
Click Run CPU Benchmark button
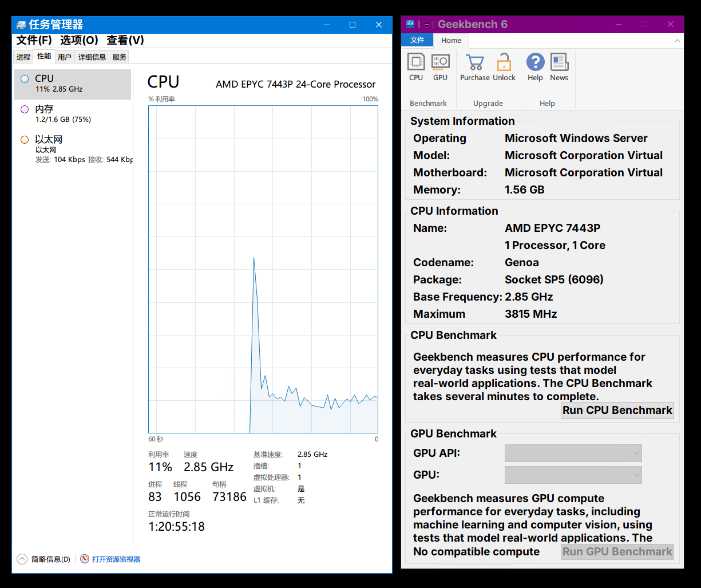[617, 410]
